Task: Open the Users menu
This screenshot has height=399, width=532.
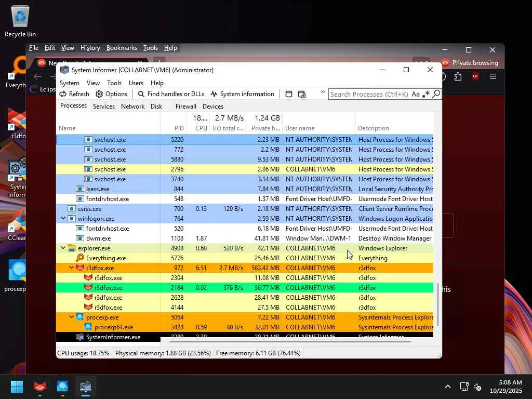Action: 136,83
